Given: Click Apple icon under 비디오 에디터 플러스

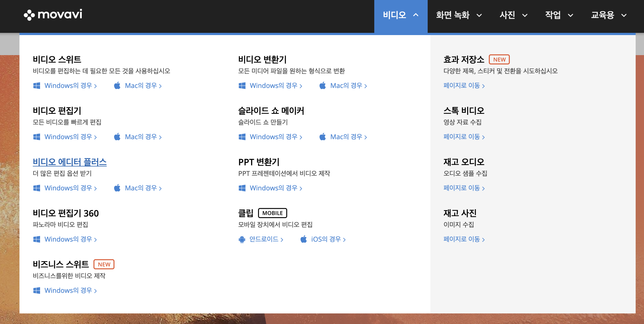Looking at the screenshot, I should coord(117,188).
